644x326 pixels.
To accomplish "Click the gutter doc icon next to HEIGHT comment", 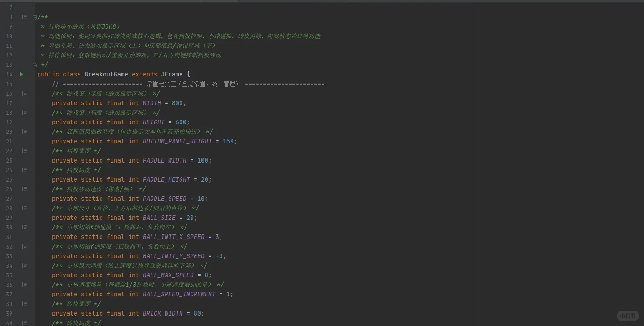I will coord(25,112).
